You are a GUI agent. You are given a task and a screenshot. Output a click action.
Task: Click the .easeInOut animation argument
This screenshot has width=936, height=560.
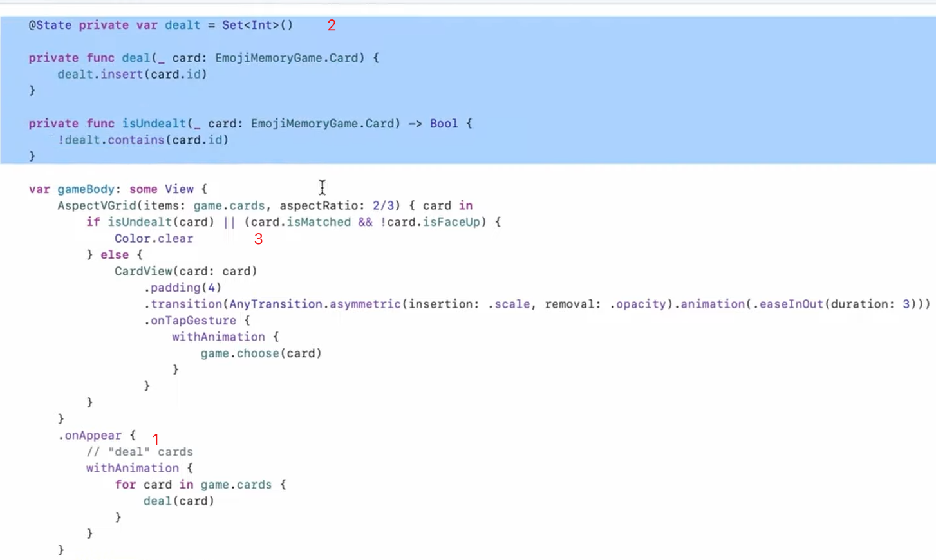pos(791,304)
